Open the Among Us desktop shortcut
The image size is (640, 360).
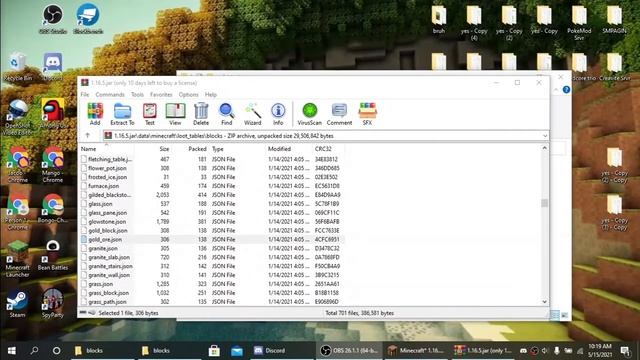[x=53, y=114]
